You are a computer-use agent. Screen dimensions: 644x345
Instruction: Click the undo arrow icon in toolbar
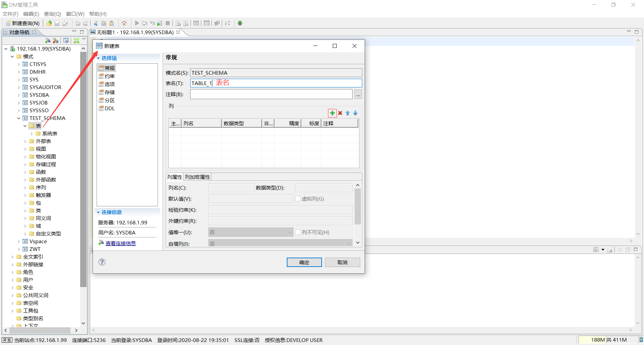[78, 23]
